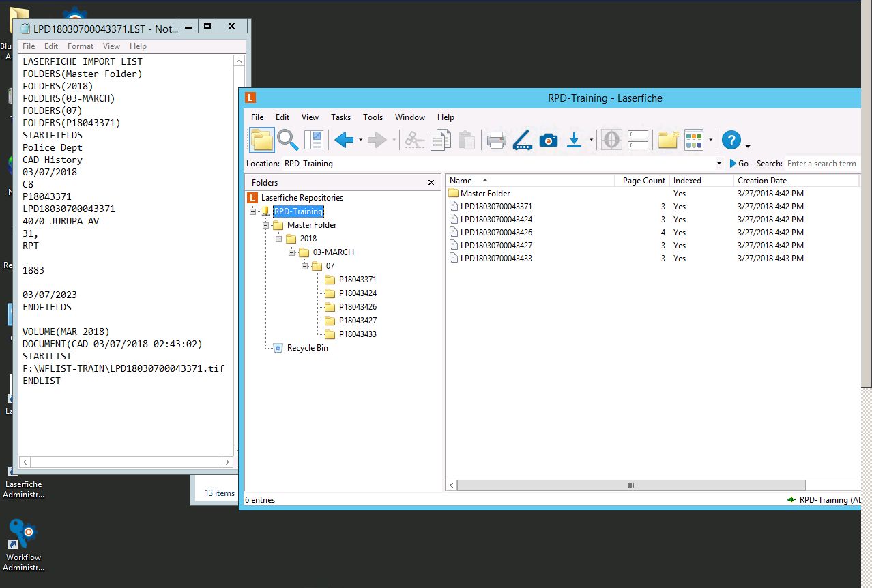Viewport: 872px width, 588px height.
Task: Collapse the 07 folder tree node
Action: pos(305,266)
